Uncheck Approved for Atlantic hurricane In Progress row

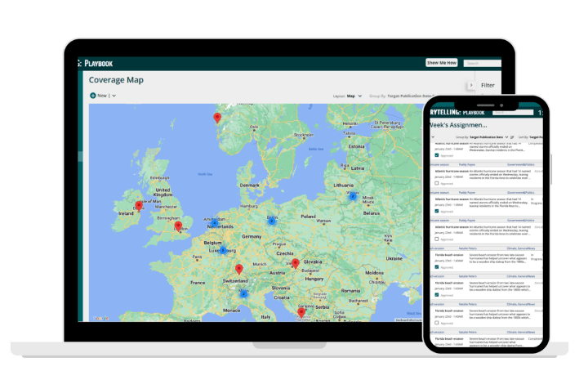coord(436,211)
